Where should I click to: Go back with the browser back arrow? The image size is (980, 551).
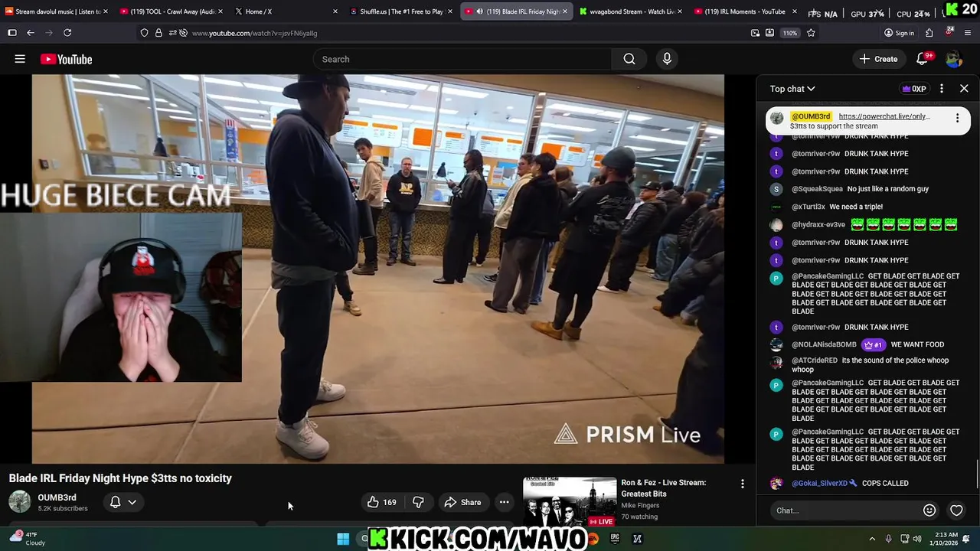[31, 33]
